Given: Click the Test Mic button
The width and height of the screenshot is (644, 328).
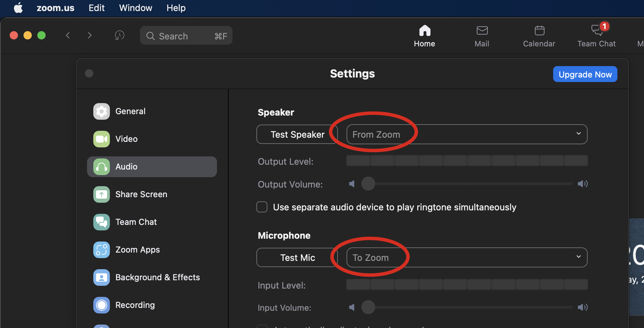Looking at the screenshot, I should [297, 257].
